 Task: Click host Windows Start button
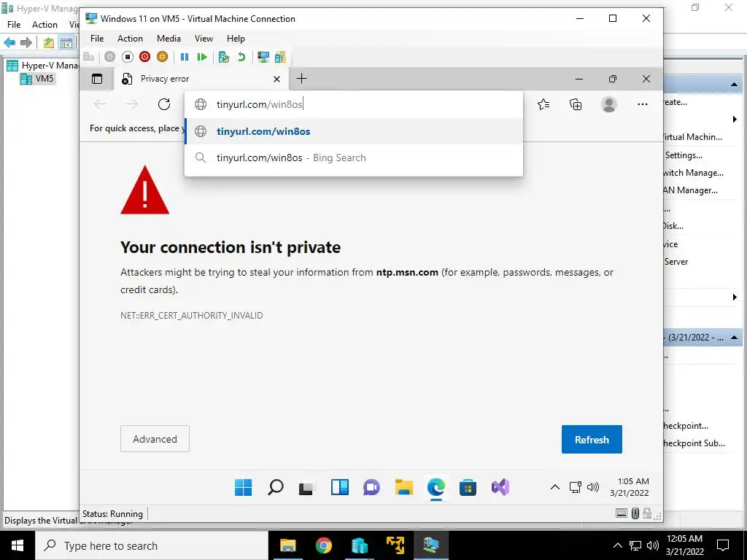click(18, 545)
